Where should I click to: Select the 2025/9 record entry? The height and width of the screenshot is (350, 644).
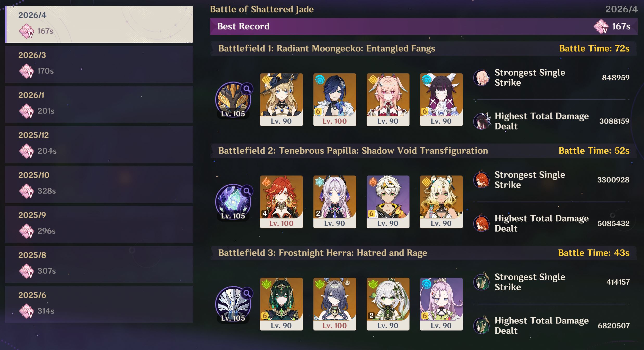99,224
